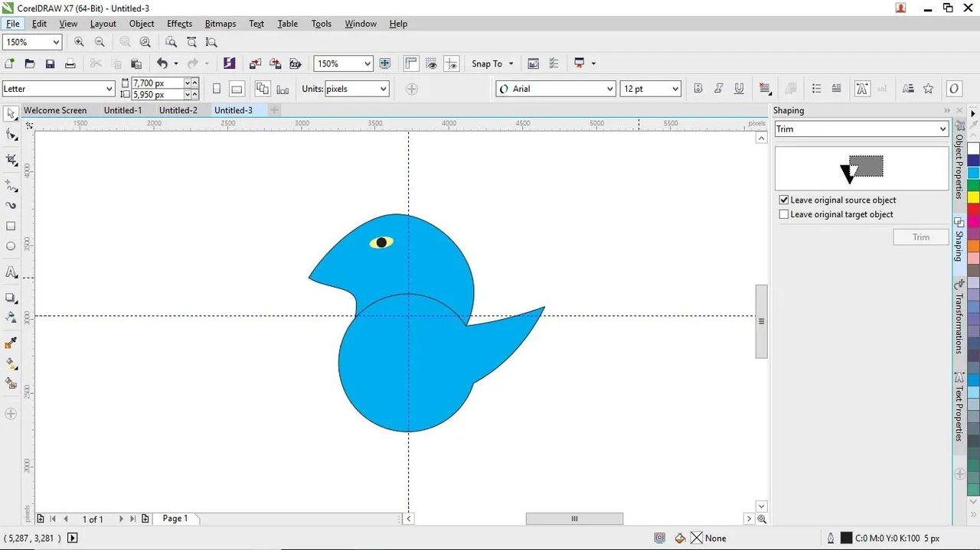Expand the Snap To dropdown
This screenshot has height=550, width=980.
511,63
